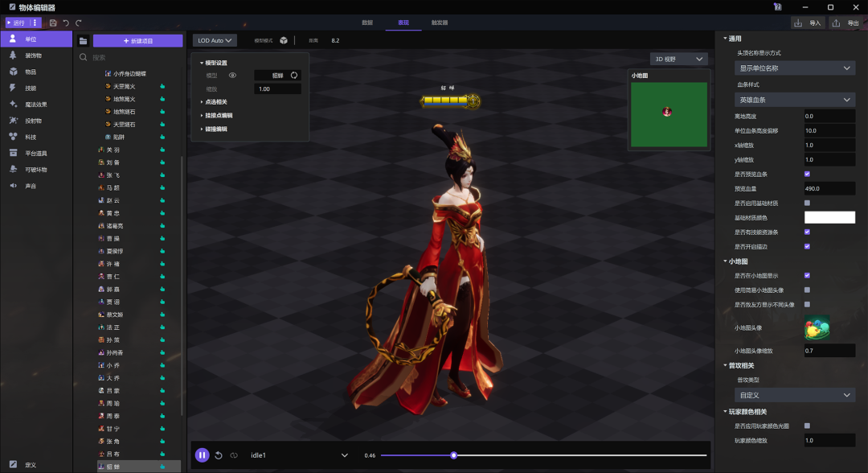Select 魔法效果 category in sidebar
This screenshot has width=868, height=473.
(x=36, y=104)
